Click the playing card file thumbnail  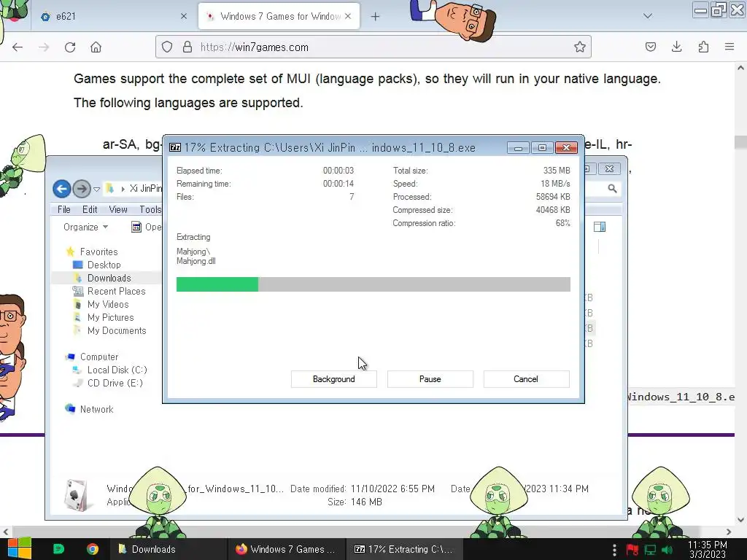tap(76, 495)
